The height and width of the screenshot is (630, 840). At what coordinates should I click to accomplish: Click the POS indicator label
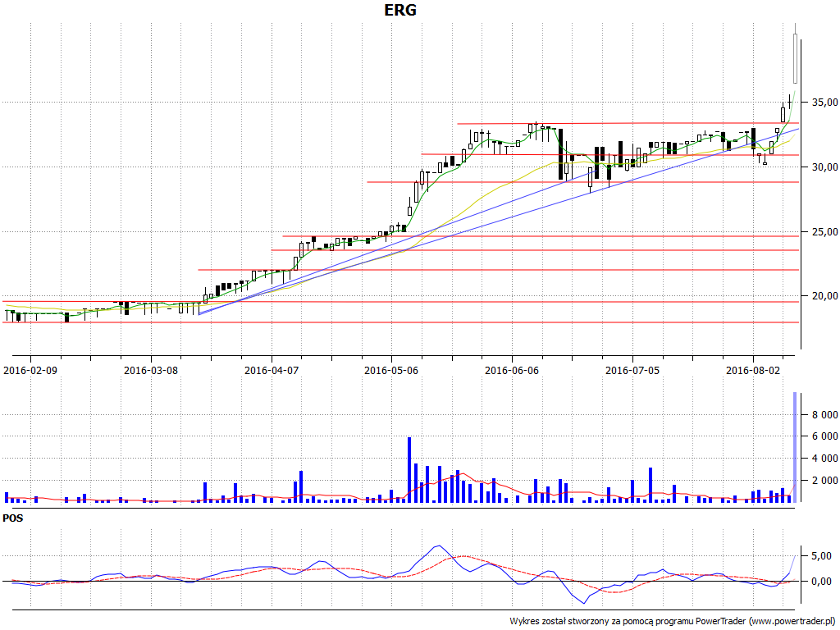pyautogui.click(x=13, y=518)
